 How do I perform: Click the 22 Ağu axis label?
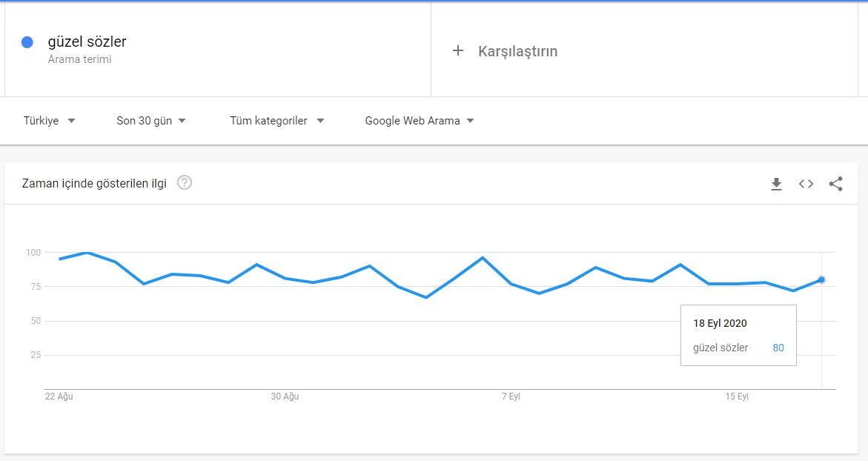[59, 397]
